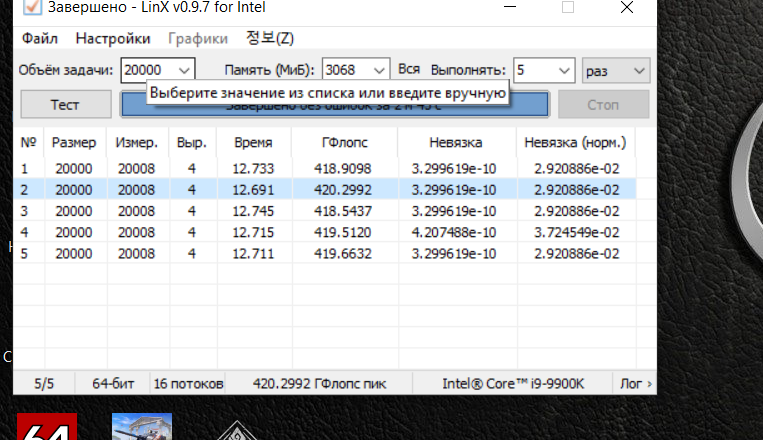Click the completed progress bar
Image resolution: width=763 pixels, height=440 pixels.
[335, 104]
